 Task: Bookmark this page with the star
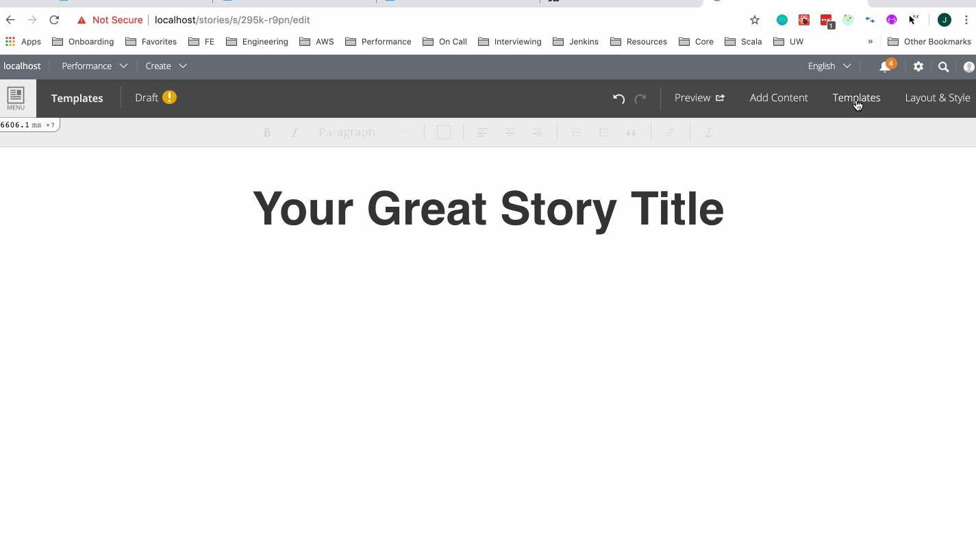point(755,20)
